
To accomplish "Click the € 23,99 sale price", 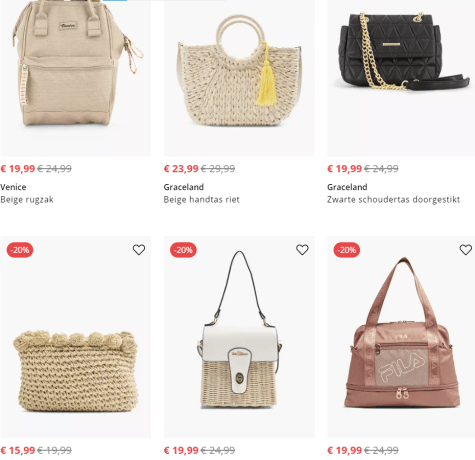I will (x=181, y=169).
